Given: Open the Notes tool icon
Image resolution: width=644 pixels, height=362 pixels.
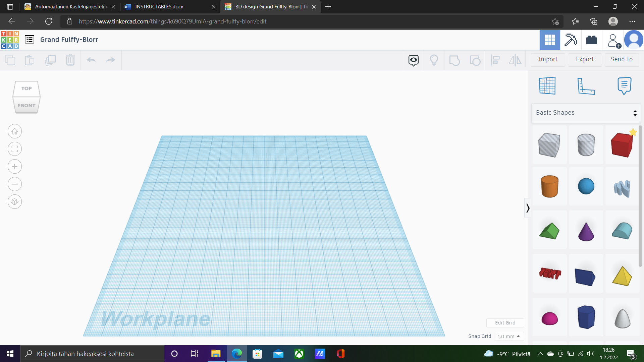Looking at the screenshot, I should point(624,86).
